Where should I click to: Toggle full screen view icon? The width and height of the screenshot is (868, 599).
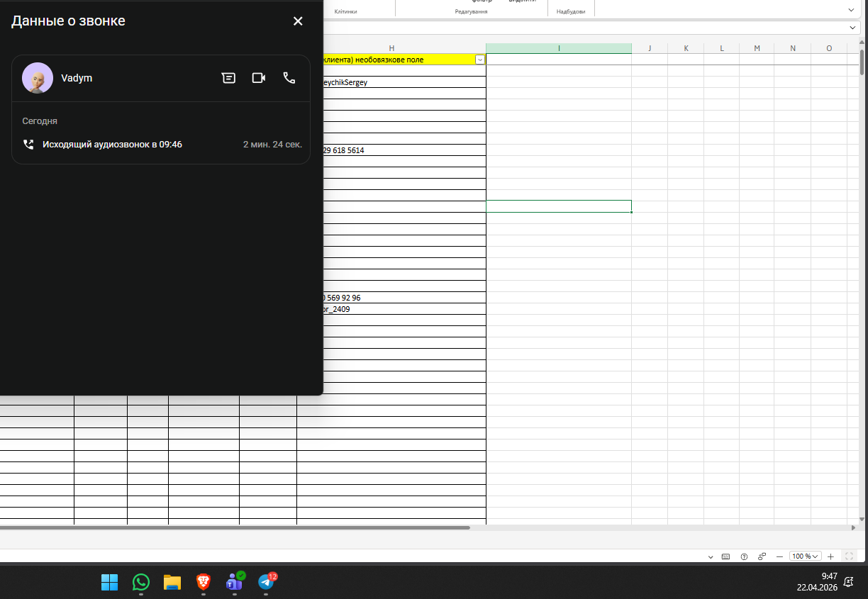(850, 556)
